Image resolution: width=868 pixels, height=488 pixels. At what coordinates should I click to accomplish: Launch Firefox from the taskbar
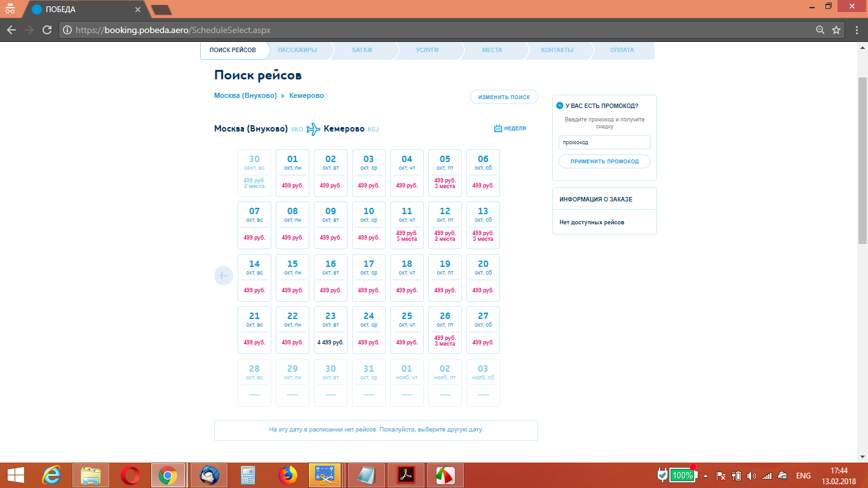click(288, 475)
